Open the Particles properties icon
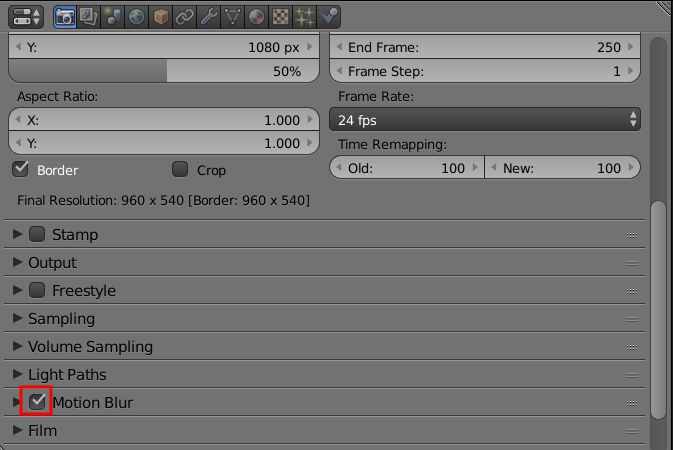Viewport: 673px width, 450px height. pyautogui.click(x=304, y=17)
